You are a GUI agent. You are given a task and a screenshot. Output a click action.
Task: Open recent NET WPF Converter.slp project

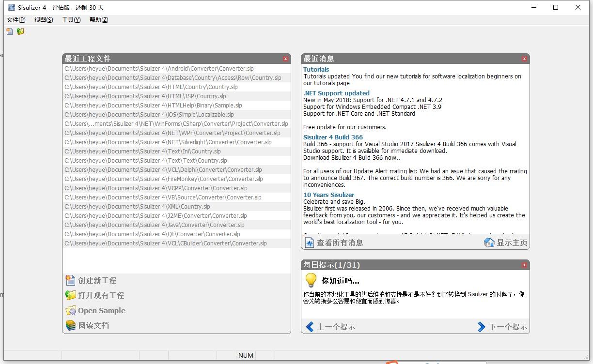click(177, 133)
